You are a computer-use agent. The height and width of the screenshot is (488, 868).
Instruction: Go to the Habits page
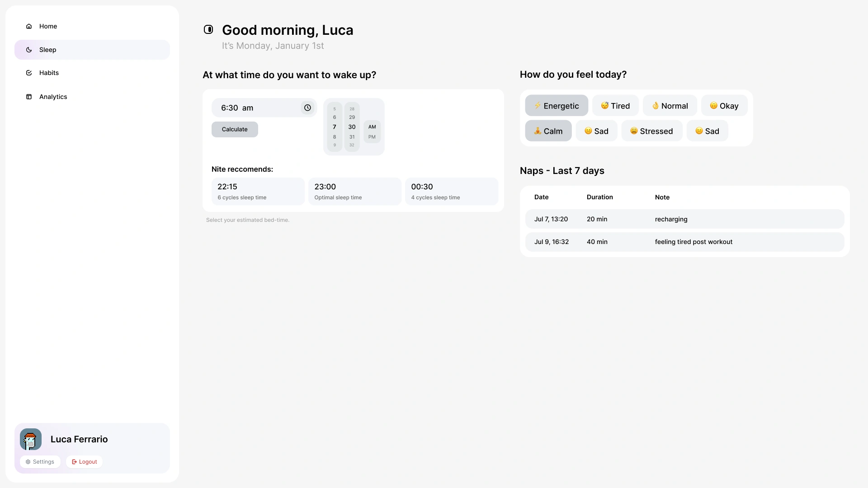click(x=49, y=73)
